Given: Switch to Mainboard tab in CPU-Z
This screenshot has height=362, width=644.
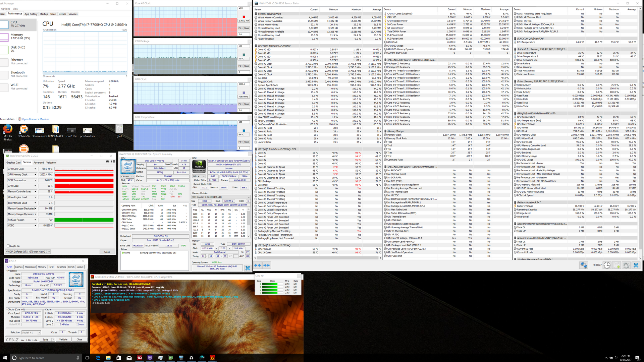Looking at the screenshot, I should pyautogui.click(x=30, y=267).
